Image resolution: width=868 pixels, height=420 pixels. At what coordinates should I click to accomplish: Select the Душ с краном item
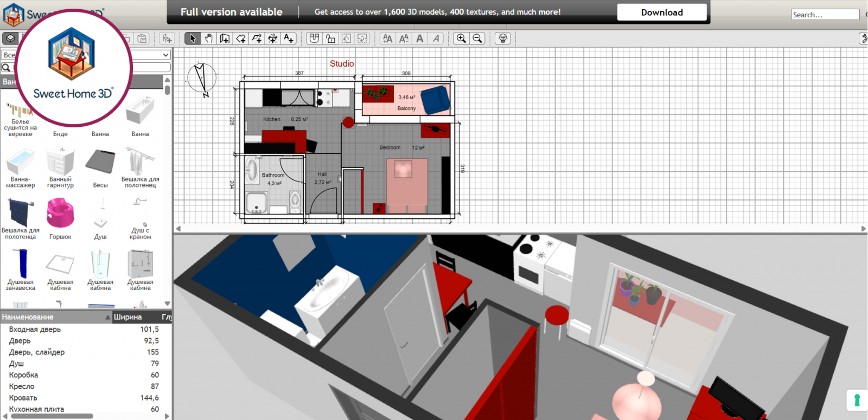[x=140, y=219]
